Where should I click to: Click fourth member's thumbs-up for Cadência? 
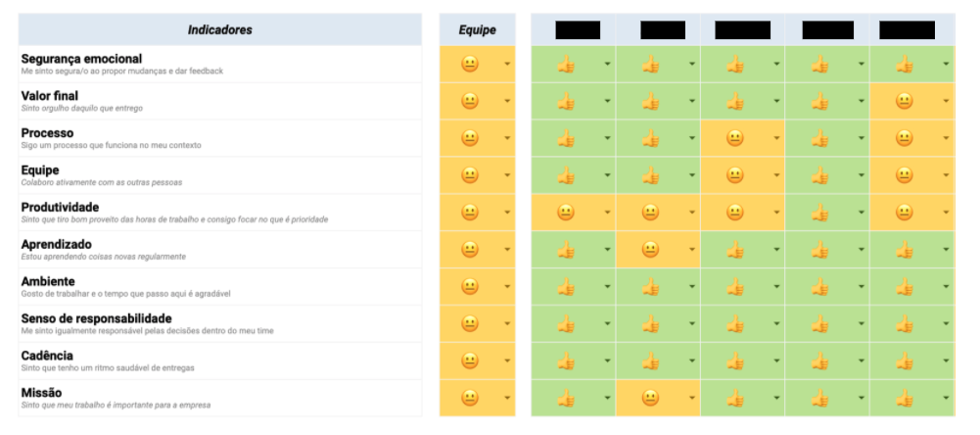(819, 361)
